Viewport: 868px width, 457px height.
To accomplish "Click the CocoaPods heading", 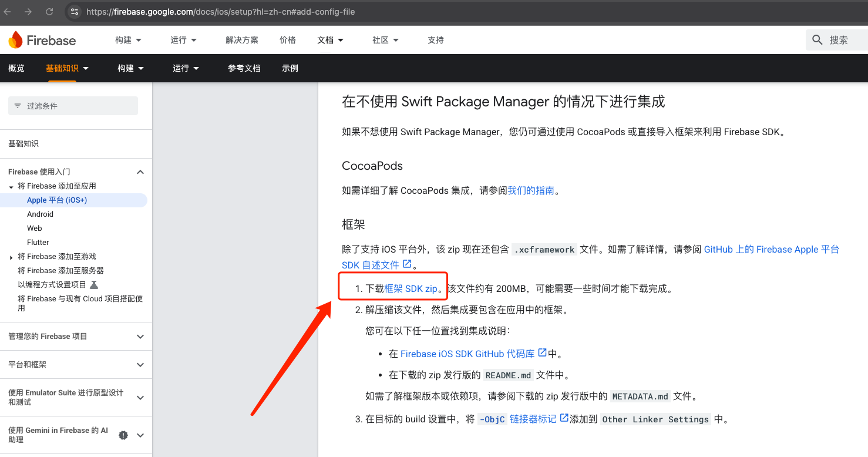I will point(372,166).
